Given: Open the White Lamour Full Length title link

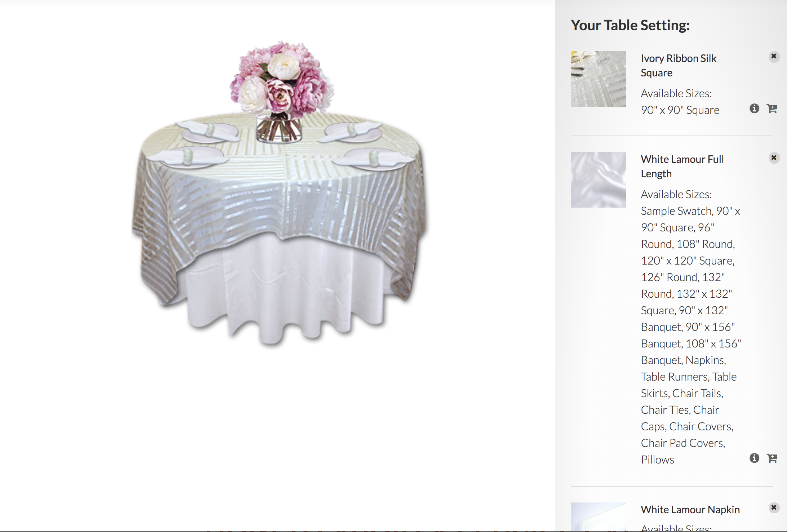Looking at the screenshot, I should coord(682,167).
